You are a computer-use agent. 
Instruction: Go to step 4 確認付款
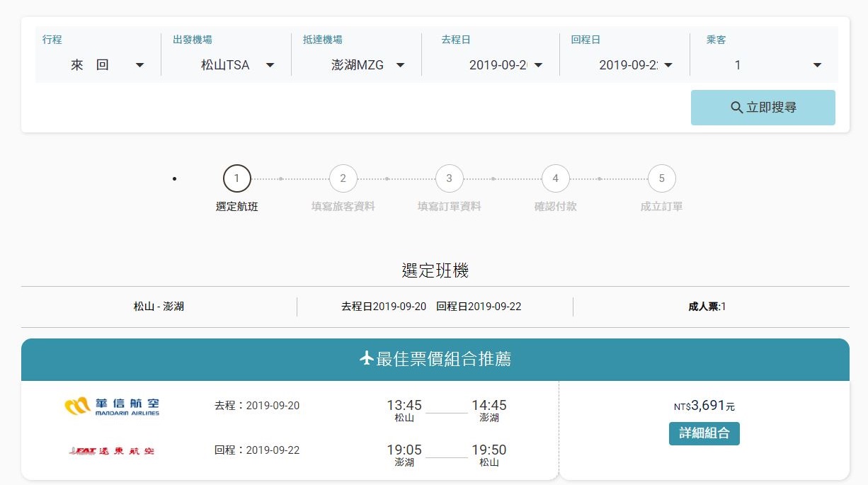(555, 178)
